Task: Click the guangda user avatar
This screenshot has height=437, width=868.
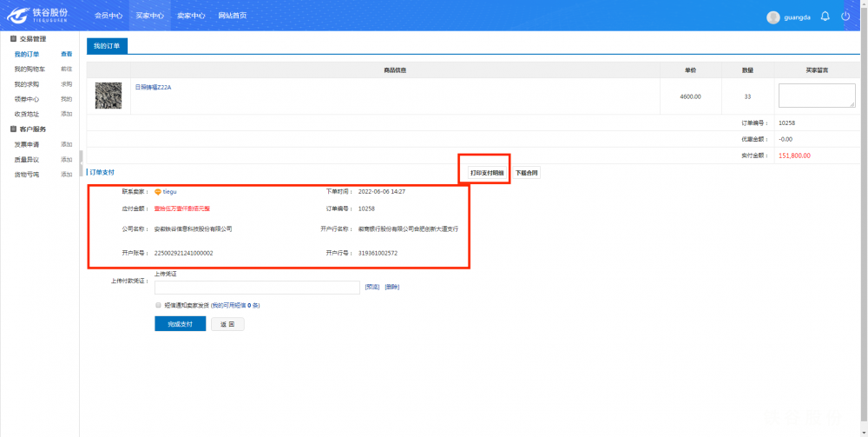Action: (773, 17)
